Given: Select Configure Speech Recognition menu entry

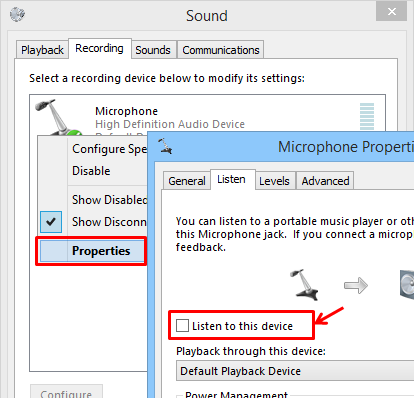Looking at the screenshot, I should click(x=110, y=149).
